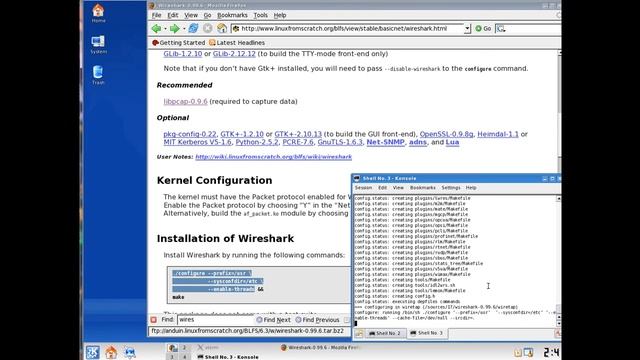Click the Stop loading icon
The height and width of the screenshot is (360, 640).
208,28
